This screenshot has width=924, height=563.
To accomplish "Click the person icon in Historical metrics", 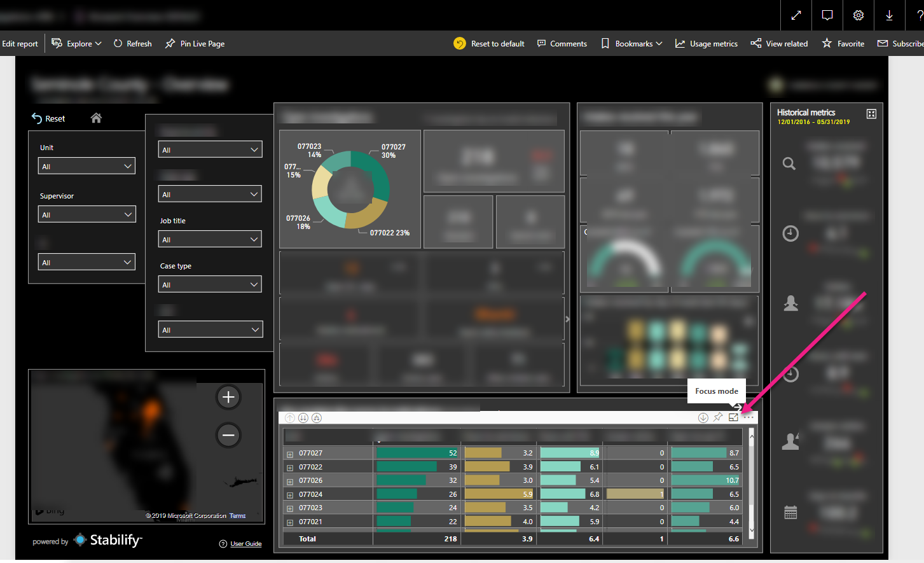I will coord(790,303).
